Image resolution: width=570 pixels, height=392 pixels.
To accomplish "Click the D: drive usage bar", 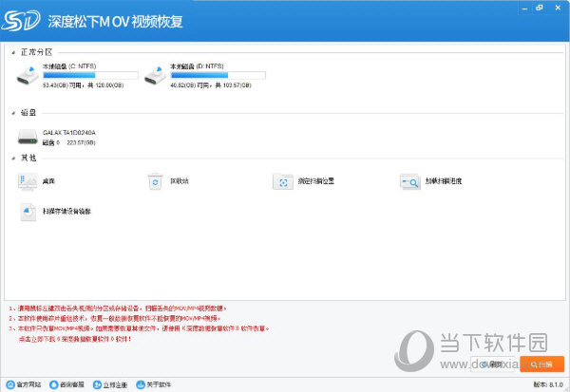I will pyautogui.click(x=218, y=75).
